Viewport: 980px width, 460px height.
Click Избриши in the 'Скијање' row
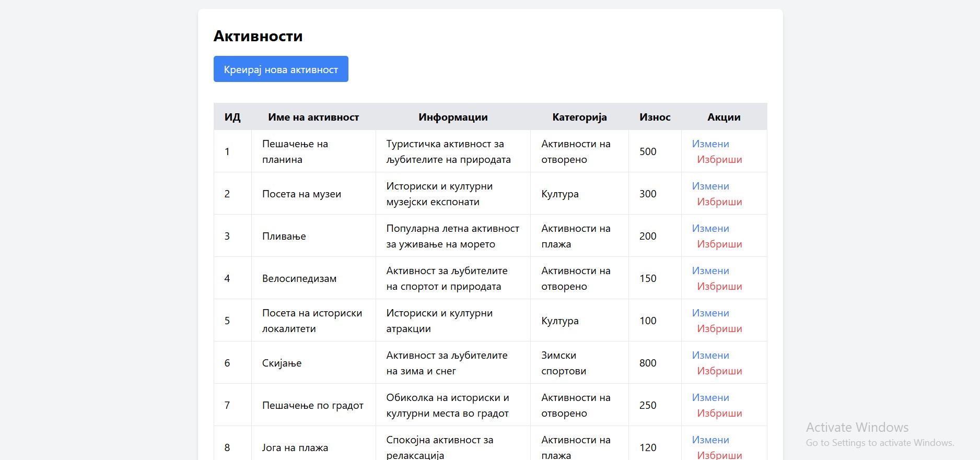tap(719, 371)
